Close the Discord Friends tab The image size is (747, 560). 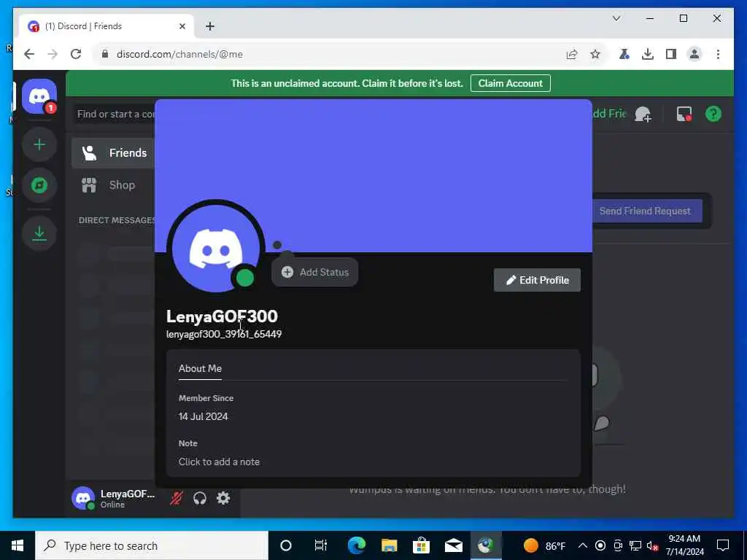coord(182,27)
